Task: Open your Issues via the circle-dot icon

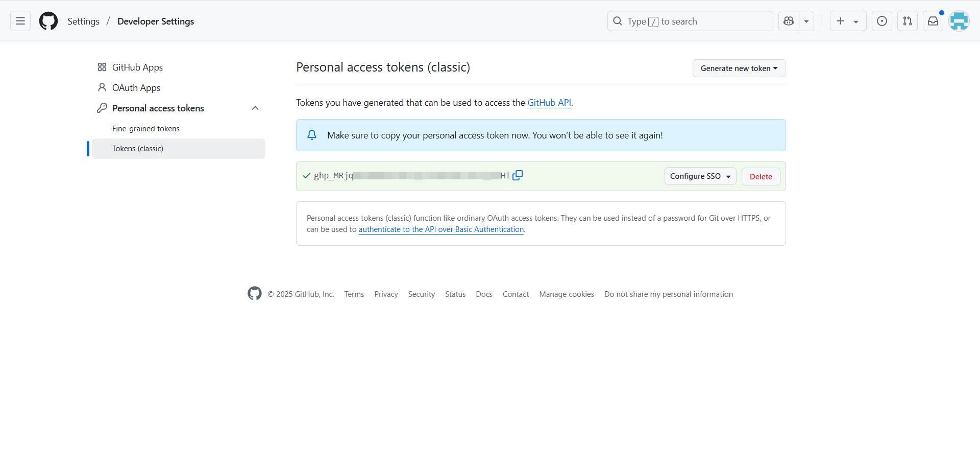Action: click(x=882, y=21)
